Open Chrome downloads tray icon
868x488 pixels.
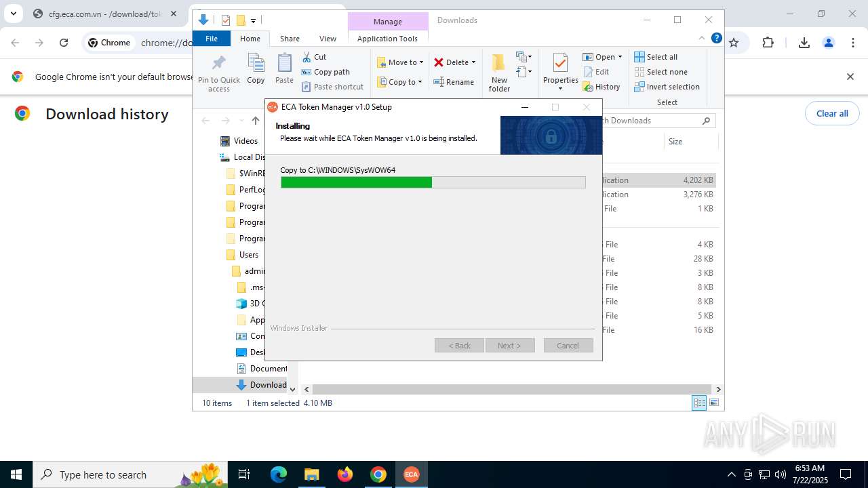(804, 43)
